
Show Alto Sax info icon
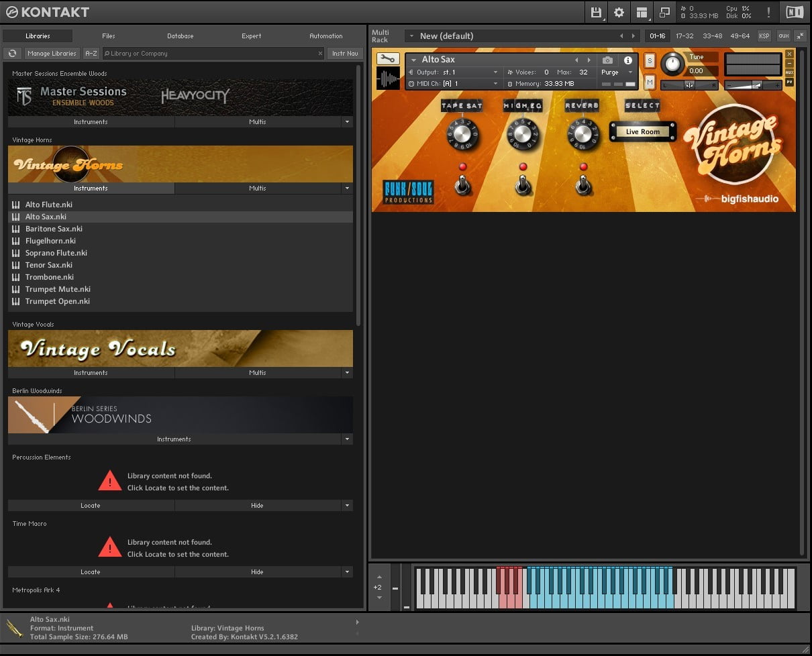point(628,60)
